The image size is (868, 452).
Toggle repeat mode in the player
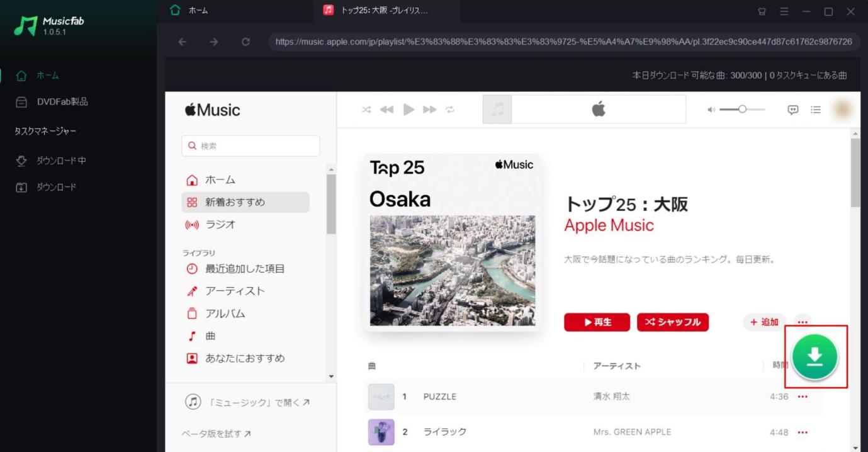pos(450,110)
